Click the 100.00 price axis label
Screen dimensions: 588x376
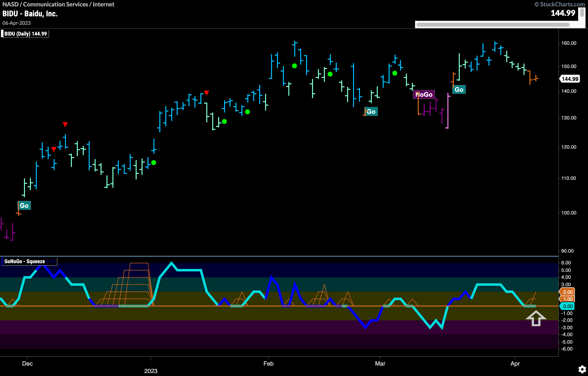click(569, 213)
